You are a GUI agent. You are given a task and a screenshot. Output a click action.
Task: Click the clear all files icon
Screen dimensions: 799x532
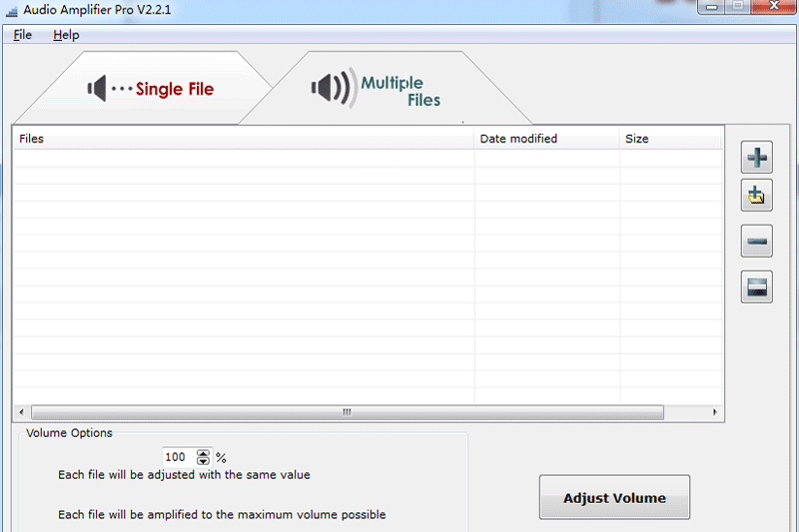click(x=757, y=287)
